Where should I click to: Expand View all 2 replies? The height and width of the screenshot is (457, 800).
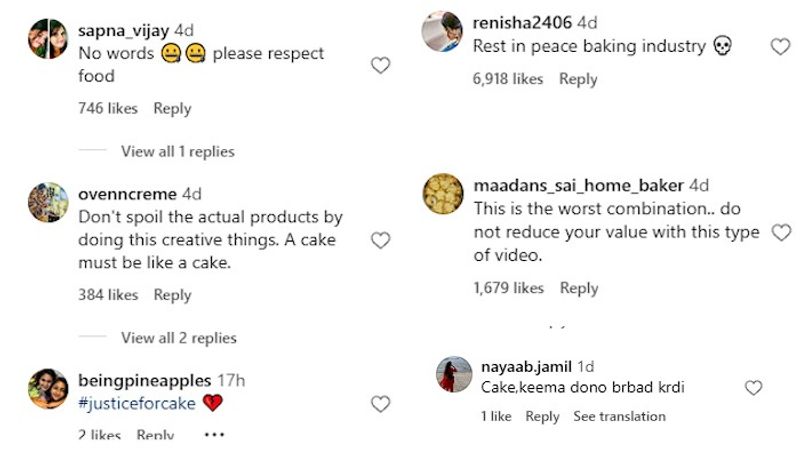click(178, 338)
